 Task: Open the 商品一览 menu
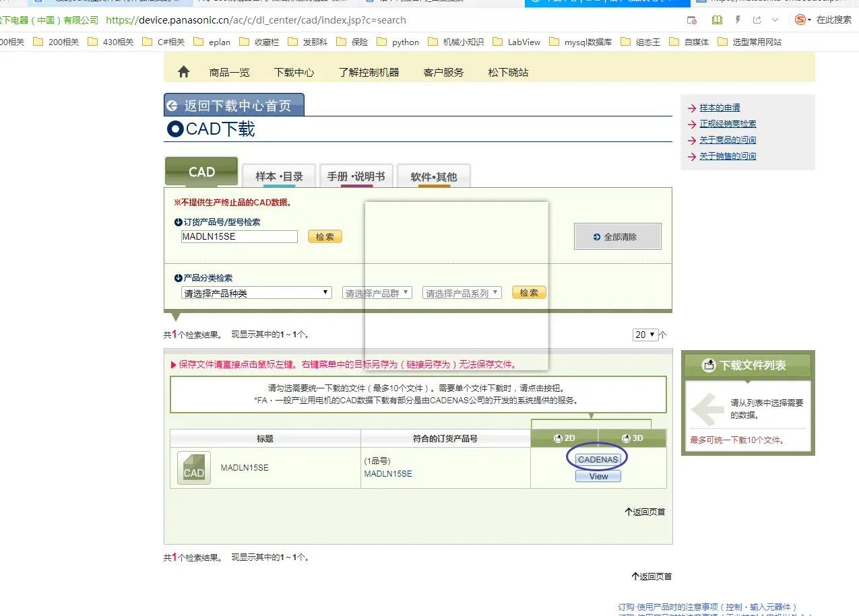229,72
